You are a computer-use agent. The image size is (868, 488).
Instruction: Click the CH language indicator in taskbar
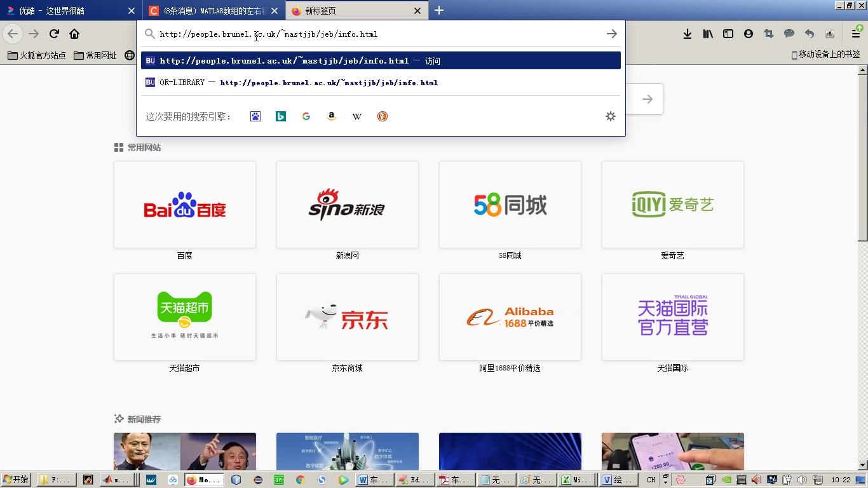[651, 480]
